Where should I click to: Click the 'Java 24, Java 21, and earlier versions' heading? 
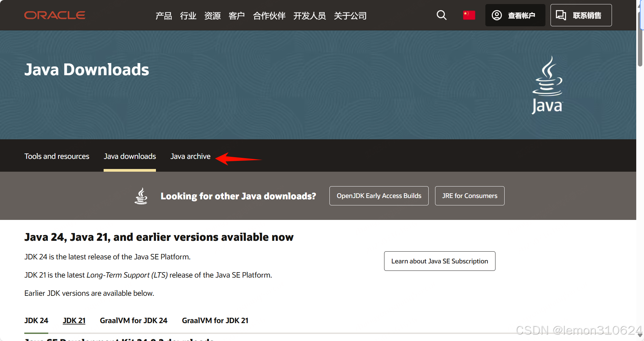point(159,237)
